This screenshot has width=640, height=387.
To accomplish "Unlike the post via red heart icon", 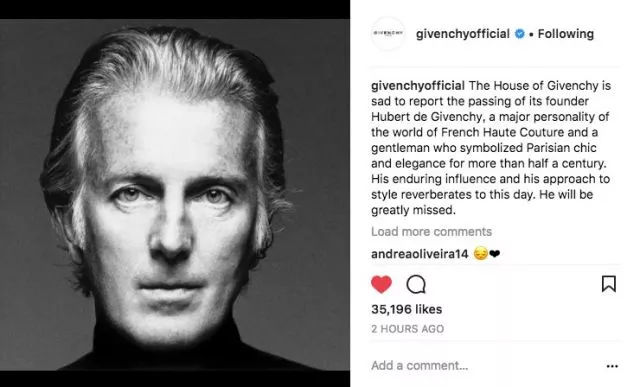I will pyautogui.click(x=381, y=284).
